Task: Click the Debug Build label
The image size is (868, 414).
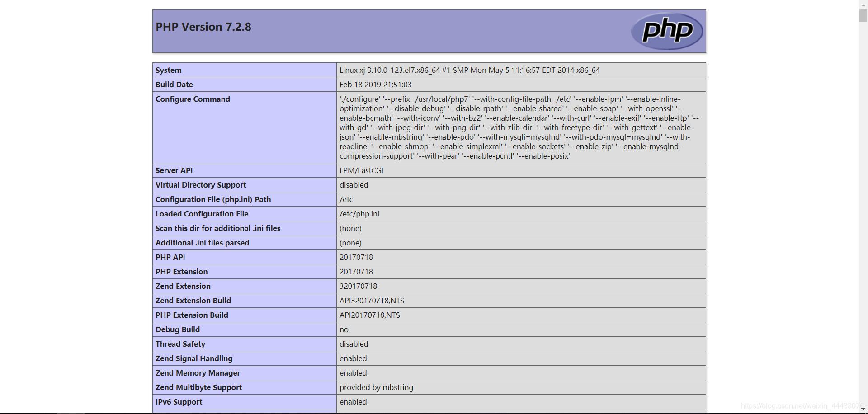Action: 178,329
